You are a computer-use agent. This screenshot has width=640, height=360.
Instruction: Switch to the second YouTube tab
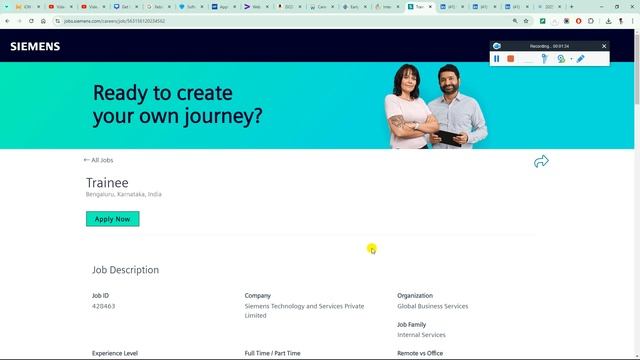point(93,7)
